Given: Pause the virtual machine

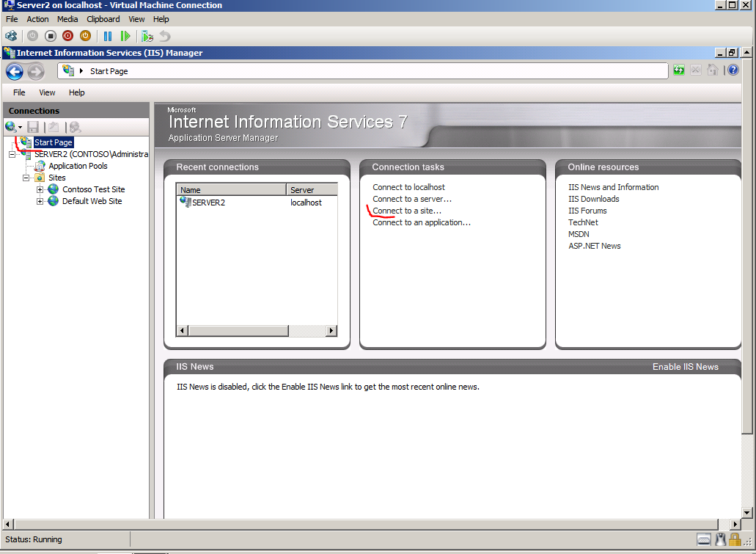Looking at the screenshot, I should (x=108, y=36).
